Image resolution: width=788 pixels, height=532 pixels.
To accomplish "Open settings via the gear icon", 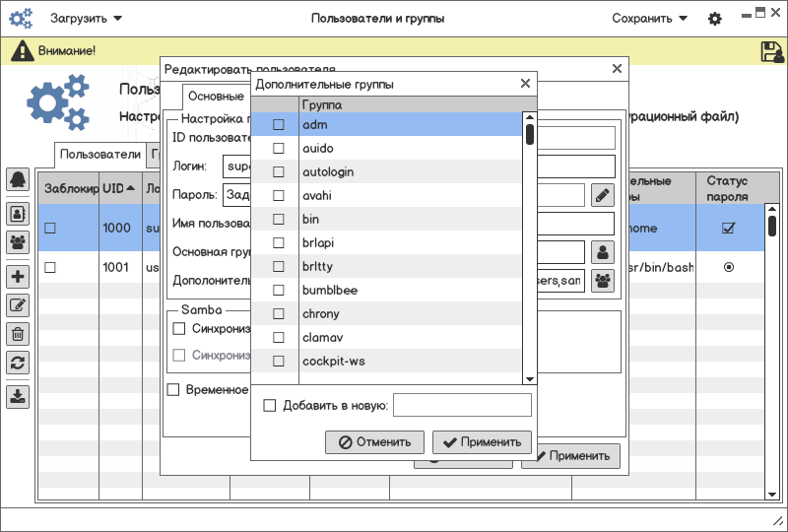I will click(715, 19).
